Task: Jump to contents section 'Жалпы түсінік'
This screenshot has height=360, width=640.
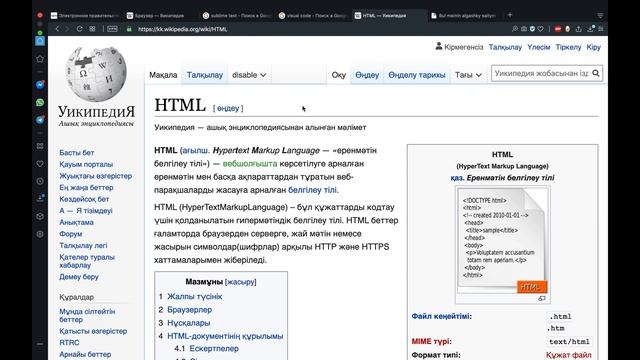Action: click(194, 296)
